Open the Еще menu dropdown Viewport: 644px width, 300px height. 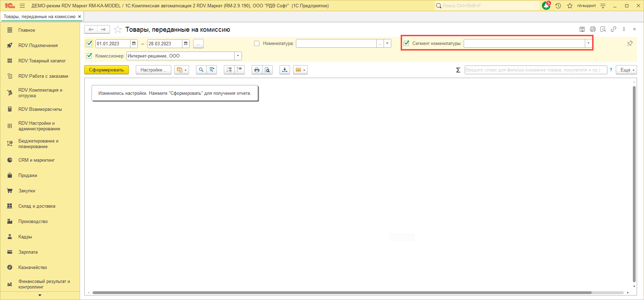[626, 70]
